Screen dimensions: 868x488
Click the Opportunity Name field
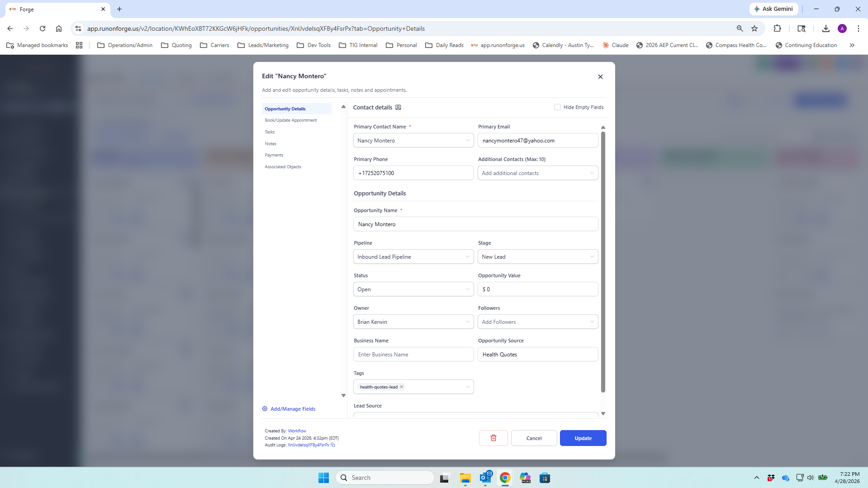[x=475, y=224]
